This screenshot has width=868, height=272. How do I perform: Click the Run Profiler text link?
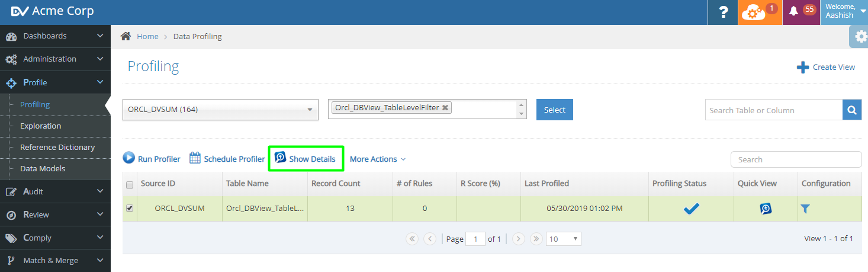159,159
